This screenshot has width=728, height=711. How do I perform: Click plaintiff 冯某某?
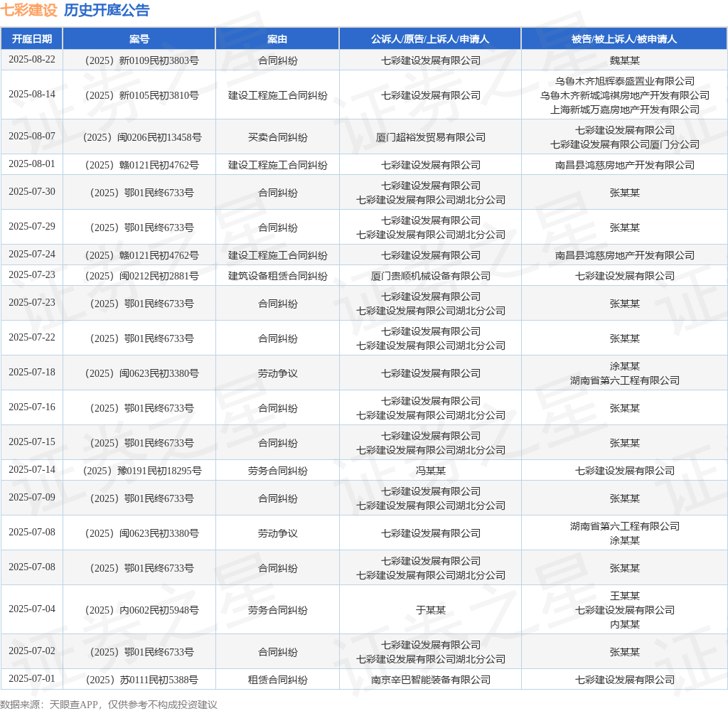[430, 471]
